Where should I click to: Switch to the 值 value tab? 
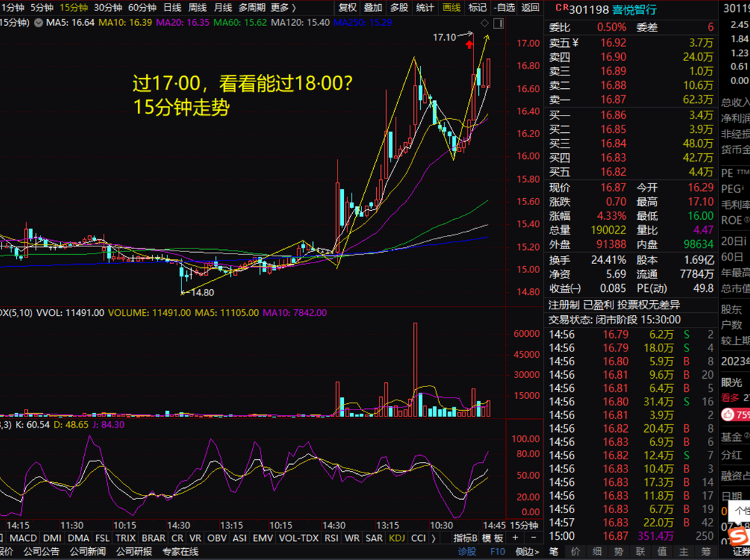[x=662, y=552]
